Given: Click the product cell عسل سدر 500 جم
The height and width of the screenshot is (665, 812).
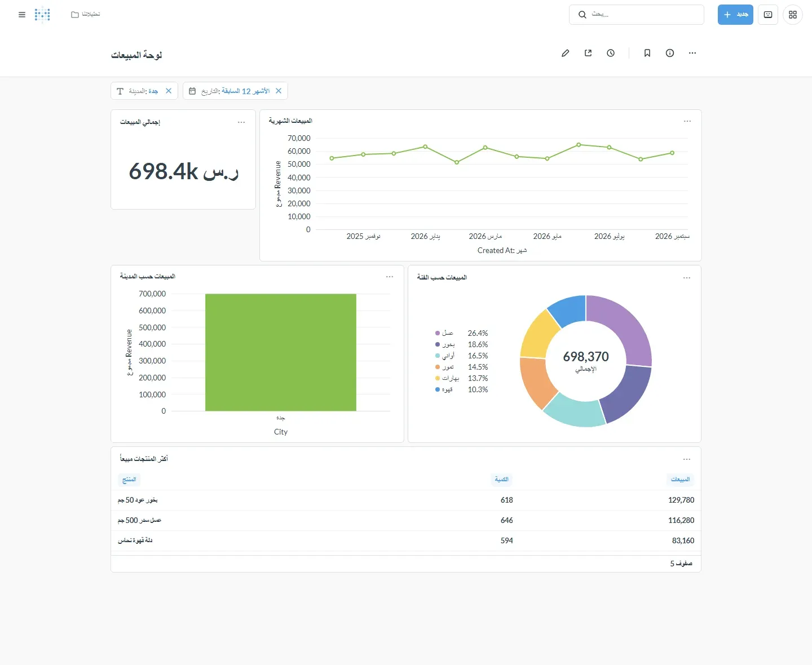Looking at the screenshot, I should point(139,520).
